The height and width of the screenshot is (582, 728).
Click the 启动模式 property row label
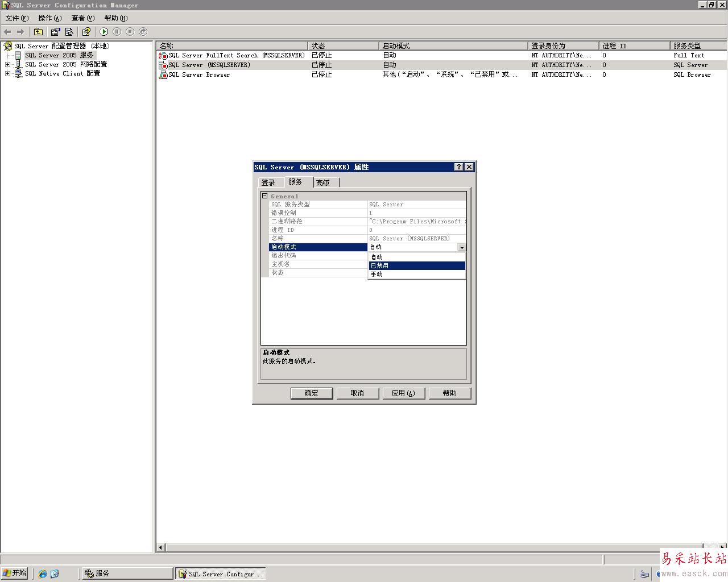coord(318,247)
